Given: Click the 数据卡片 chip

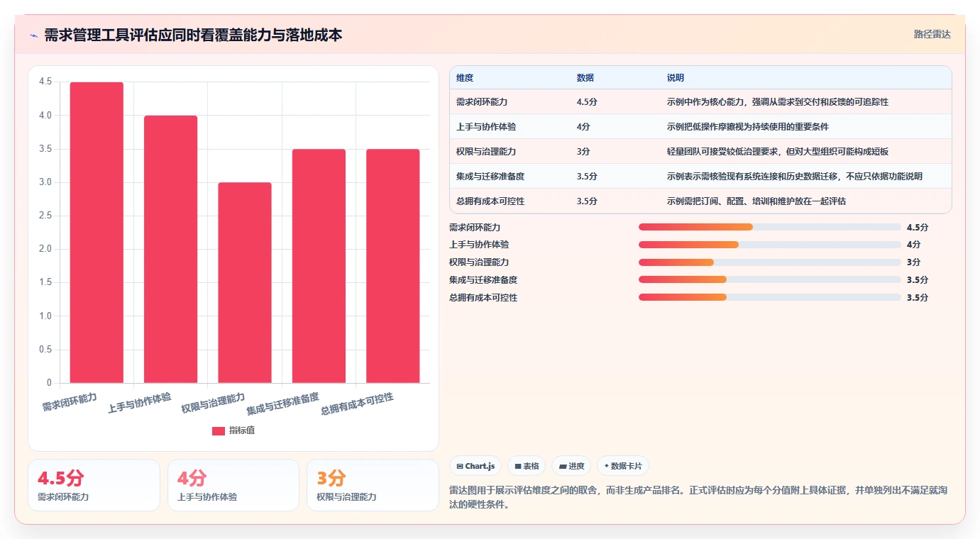Looking at the screenshot, I should click(623, 466).
